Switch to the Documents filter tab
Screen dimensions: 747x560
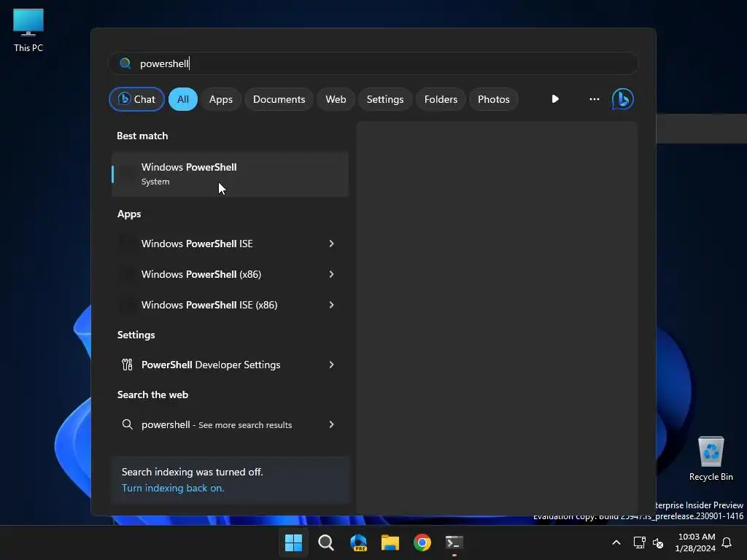[x=279, y=99]
